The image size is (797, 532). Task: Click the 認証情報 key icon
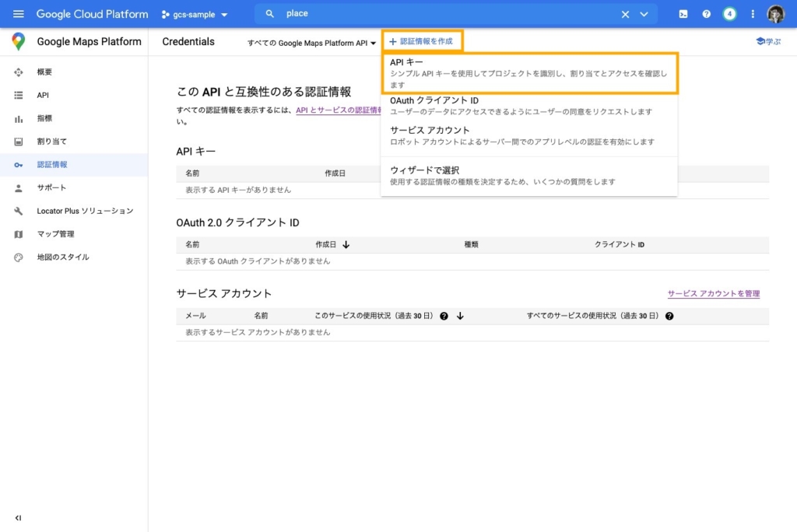(19, 165)
